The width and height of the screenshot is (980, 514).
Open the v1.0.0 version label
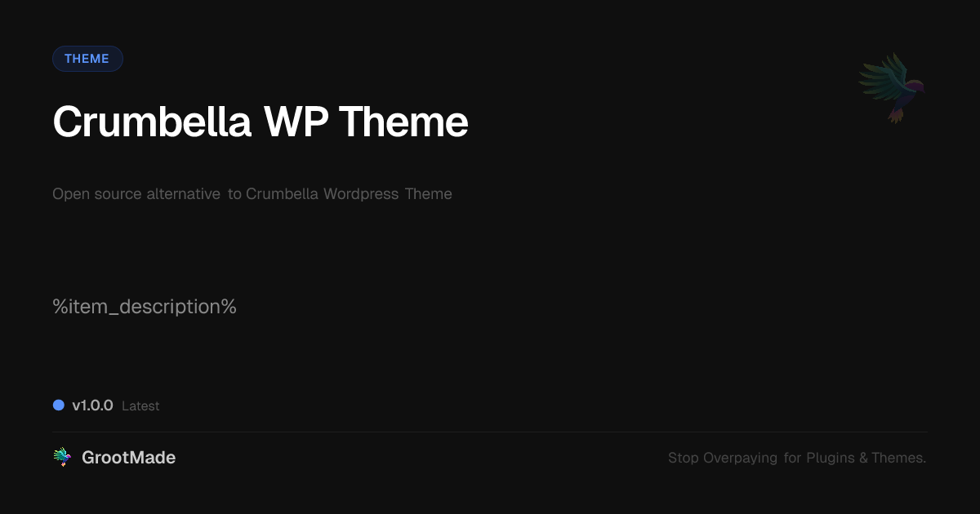(92, 405)
